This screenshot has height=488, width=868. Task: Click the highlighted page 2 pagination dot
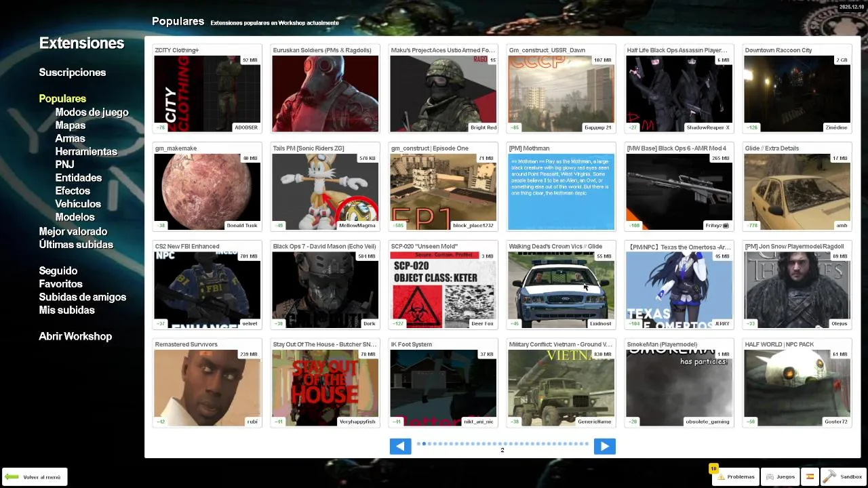coord(424,444)
